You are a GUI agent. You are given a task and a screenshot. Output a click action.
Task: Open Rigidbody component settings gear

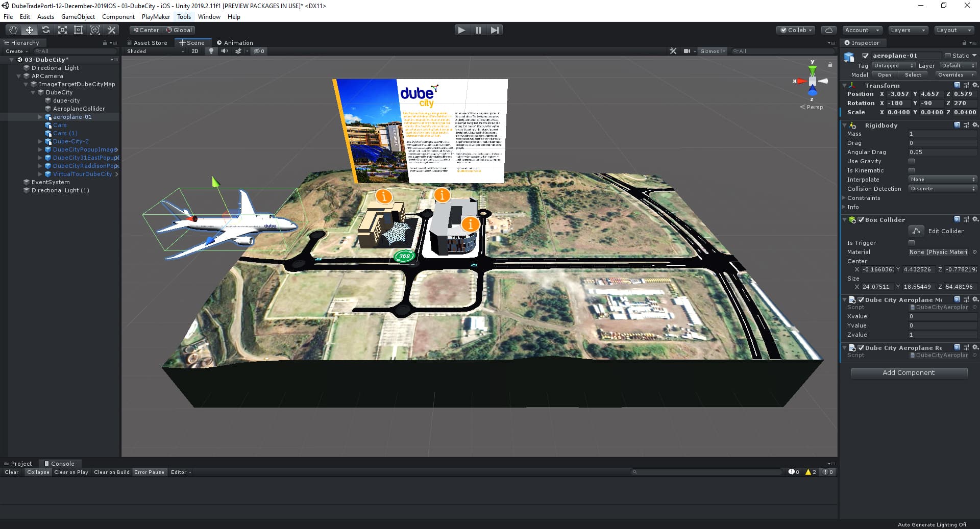pos(975,125)
